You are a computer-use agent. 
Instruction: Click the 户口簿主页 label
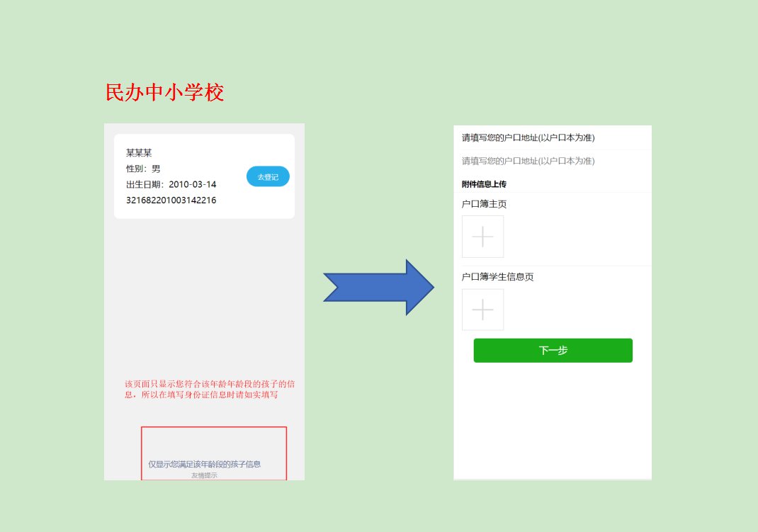click(x=484, y=204)
